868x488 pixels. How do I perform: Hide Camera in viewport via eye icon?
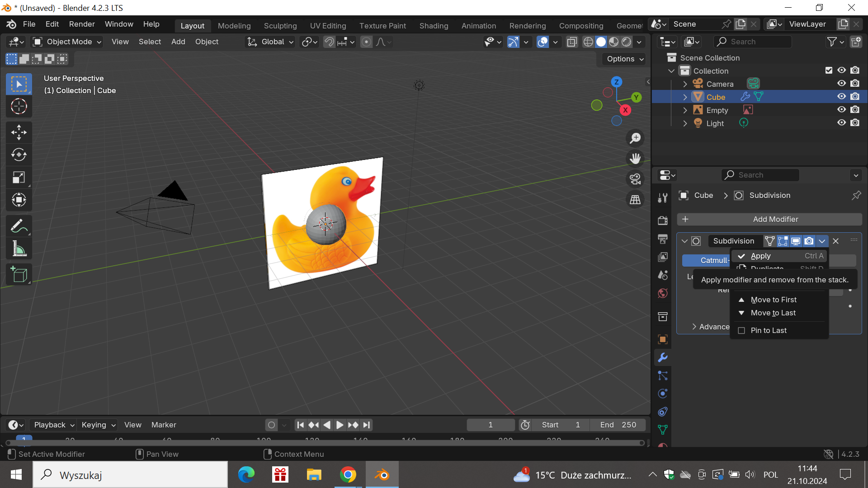[841, 84]
